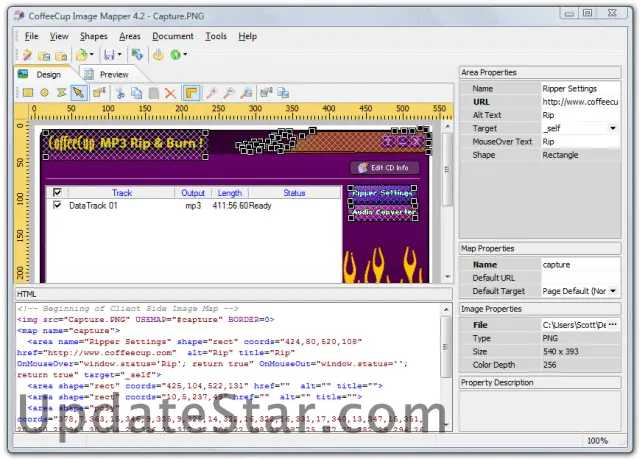Open an image file from toolbar
640x459 pixels.
pos(44,55)
